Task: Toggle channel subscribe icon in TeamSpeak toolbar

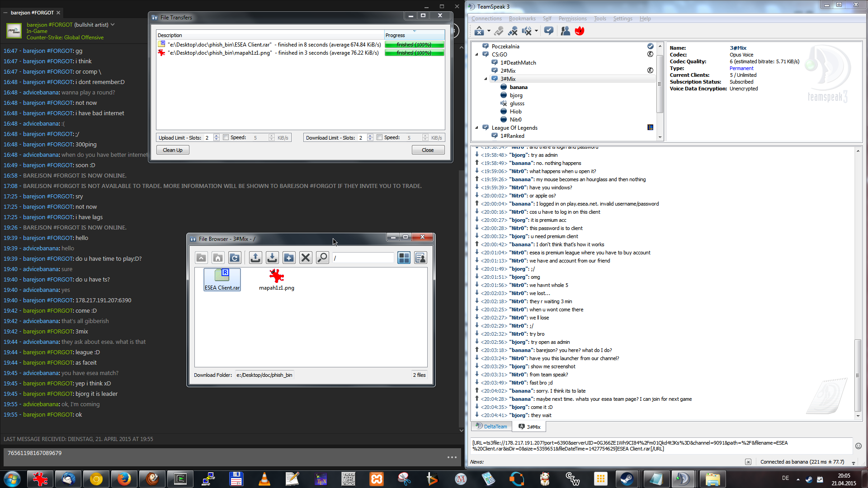Action: point(549,31)
